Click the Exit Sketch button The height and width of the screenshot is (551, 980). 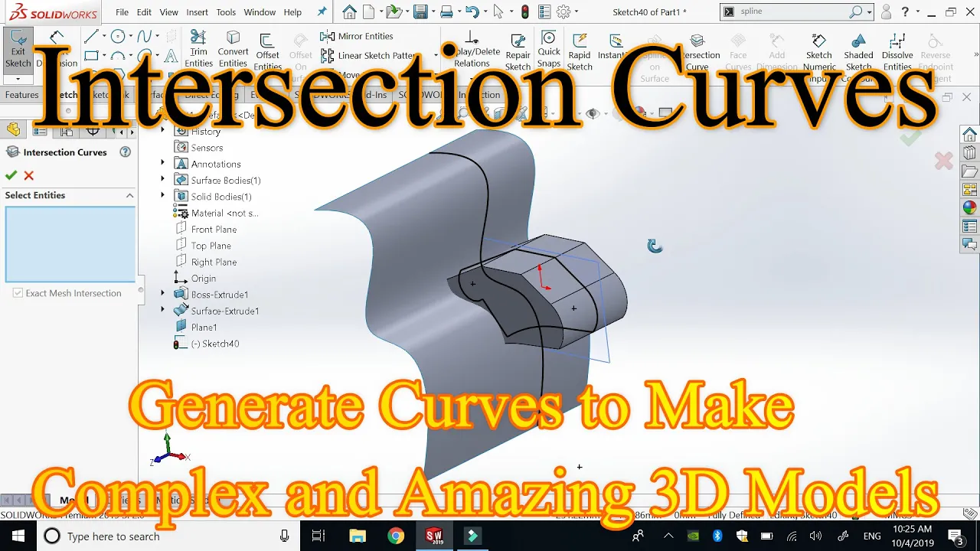pyautogui.click(x=18, y=51)
